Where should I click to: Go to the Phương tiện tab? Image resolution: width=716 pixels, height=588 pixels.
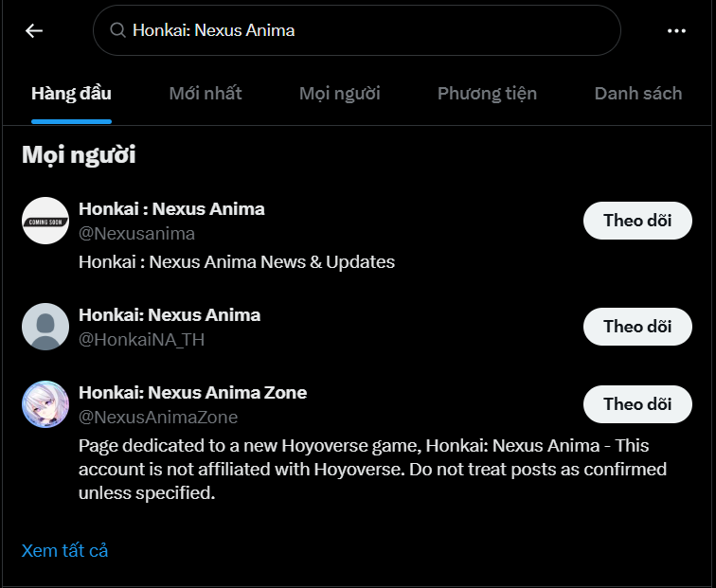[487, 93]
